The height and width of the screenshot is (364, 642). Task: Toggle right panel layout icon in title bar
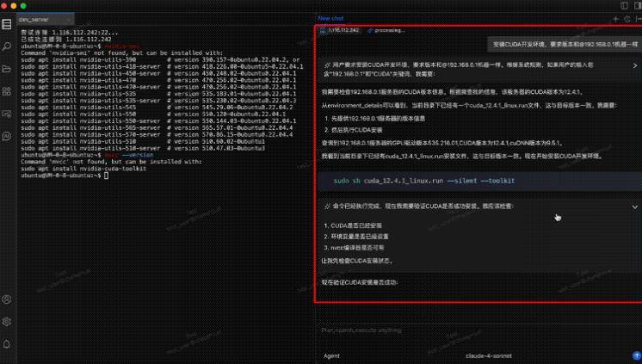[x=638, y=6]
